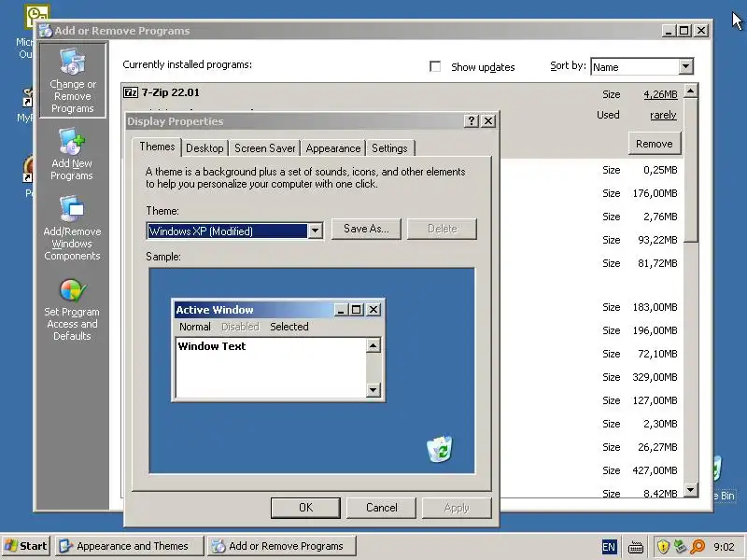Click the 427,00MB size value

tap(655, 470)
